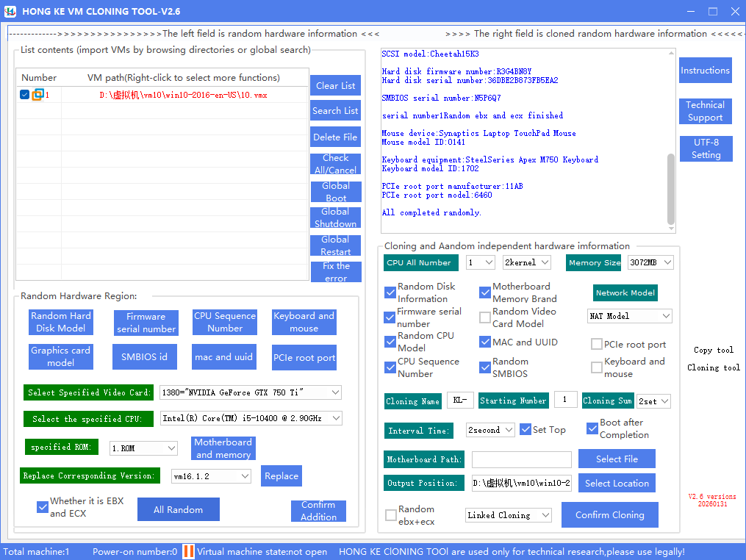
Task: Open the Select Specified Video Card dropdown
Action: pos(251,392)
